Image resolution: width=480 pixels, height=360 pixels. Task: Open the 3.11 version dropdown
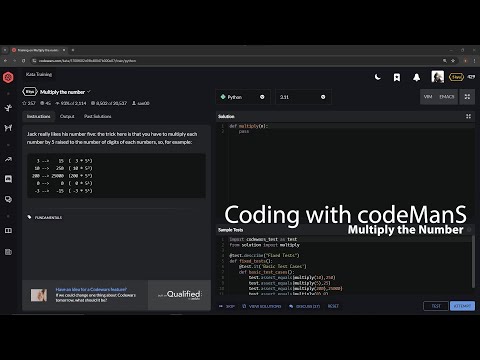tap(303, 97)
